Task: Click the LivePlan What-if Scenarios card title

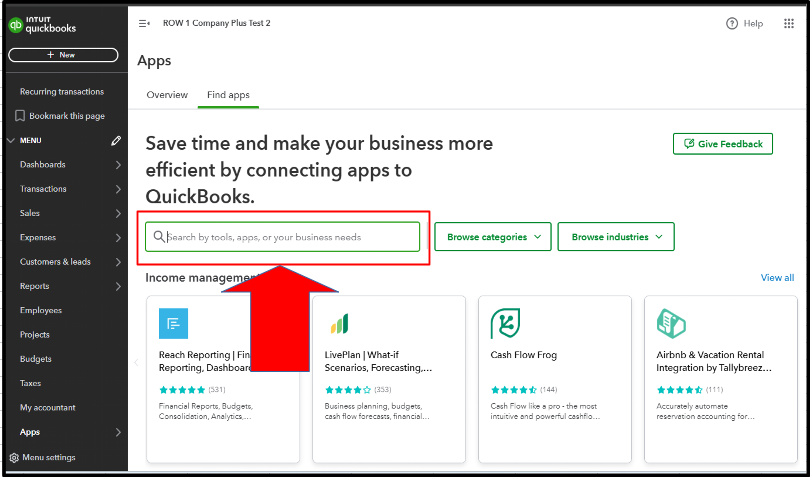Action: point(378,361)
